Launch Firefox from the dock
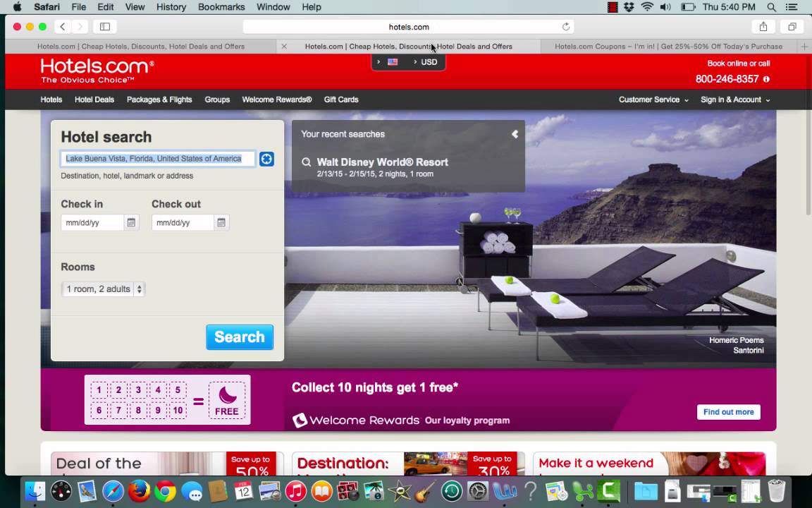 139,491
